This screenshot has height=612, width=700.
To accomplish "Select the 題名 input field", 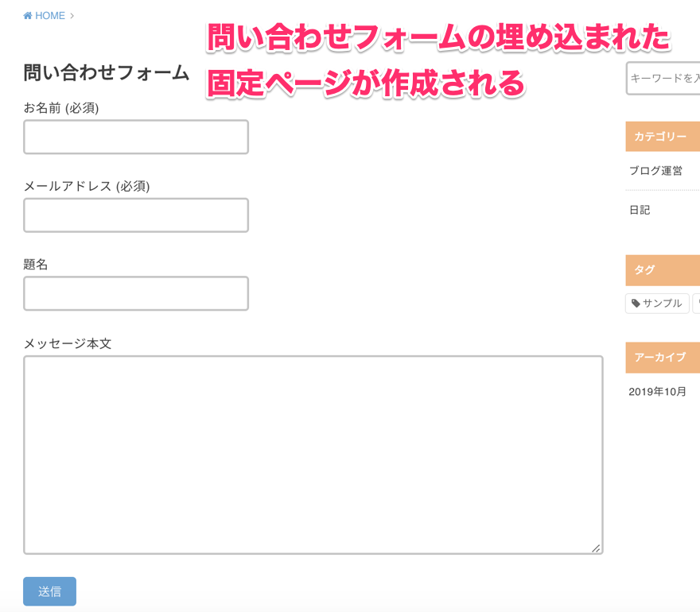I will pyautogui.click(x=136, y=293).
